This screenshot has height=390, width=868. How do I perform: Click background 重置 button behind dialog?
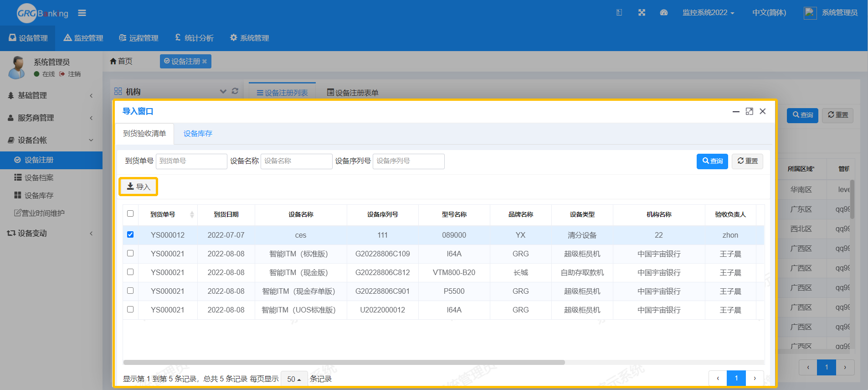pos(837,115)
